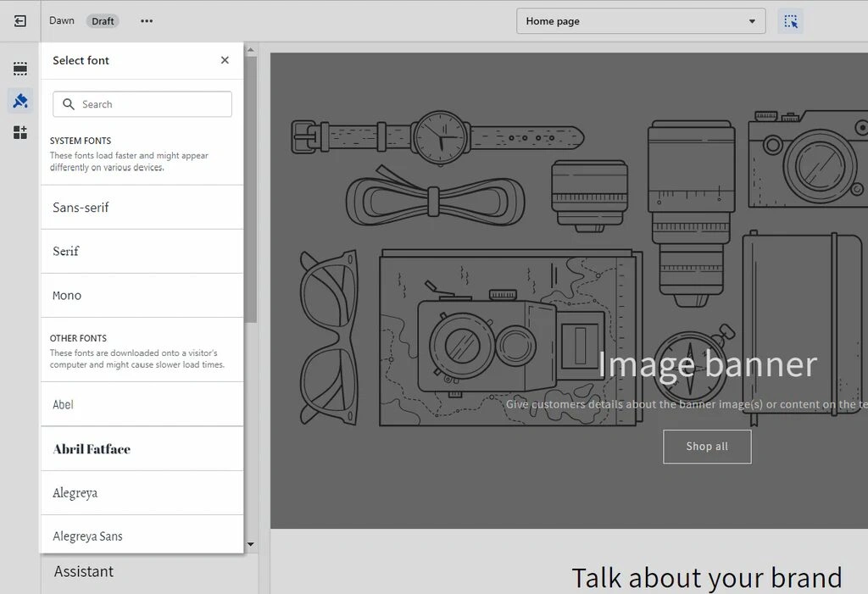This screenshot has height=594, width=868.
Task: Click the font list scrollbar down arrow
Action: (251, 544)
